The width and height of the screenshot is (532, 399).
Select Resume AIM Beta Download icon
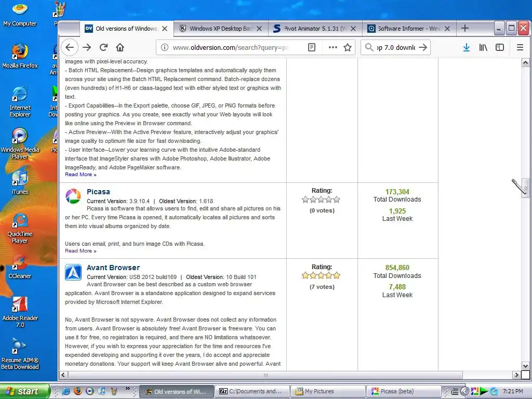pyautogui.click(x=20, y=354)
